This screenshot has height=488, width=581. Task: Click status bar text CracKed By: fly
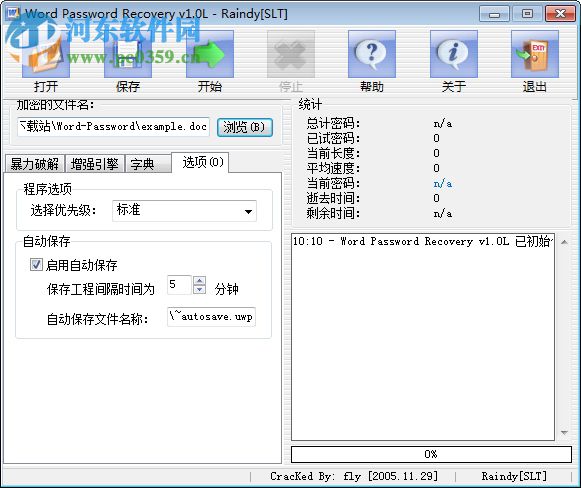click(353, 476)
